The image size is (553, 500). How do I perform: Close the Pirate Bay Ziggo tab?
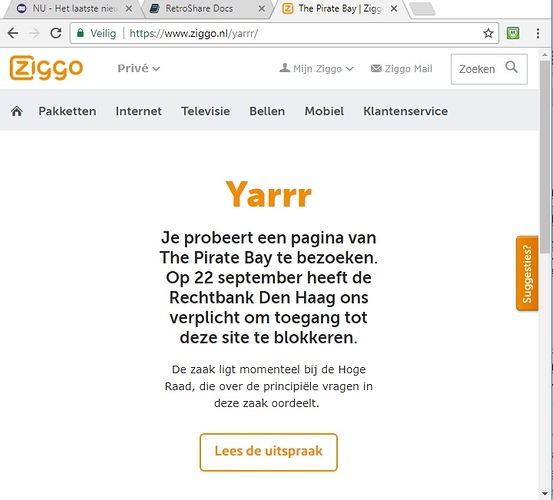pyautogui.click(x=394, y=8)
